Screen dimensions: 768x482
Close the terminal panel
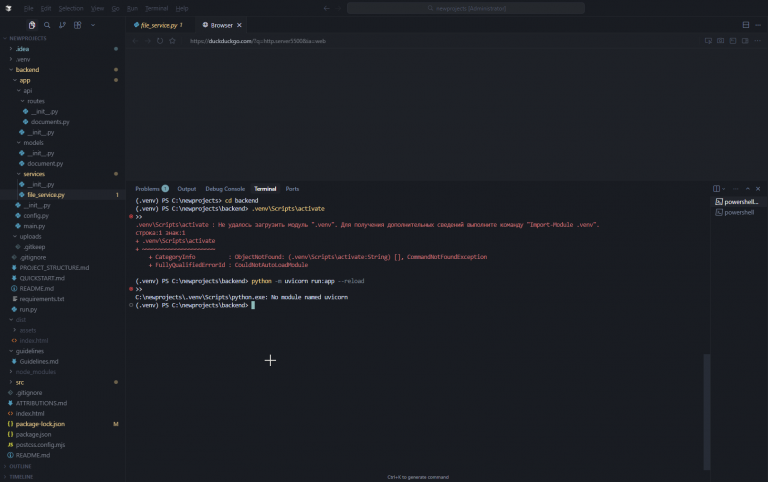[x=758, y=189]
